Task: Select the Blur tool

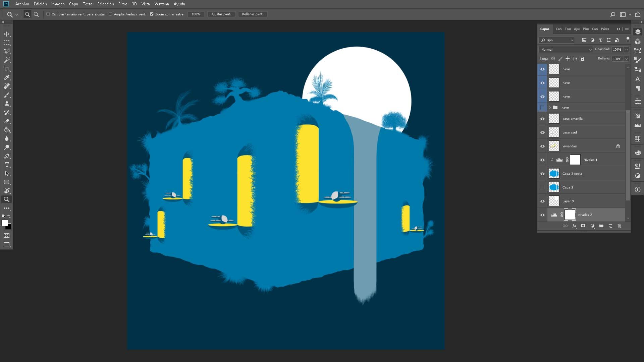Action: click(7, 138)
